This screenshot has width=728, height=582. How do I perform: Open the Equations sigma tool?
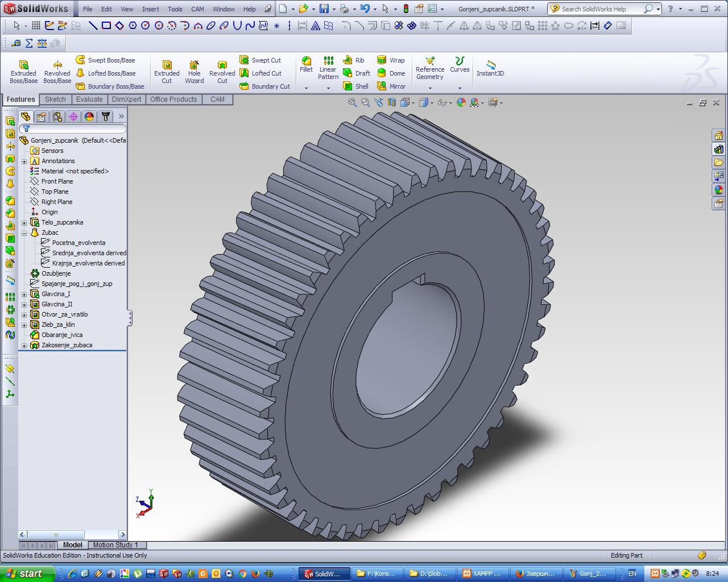pos(29,43)
